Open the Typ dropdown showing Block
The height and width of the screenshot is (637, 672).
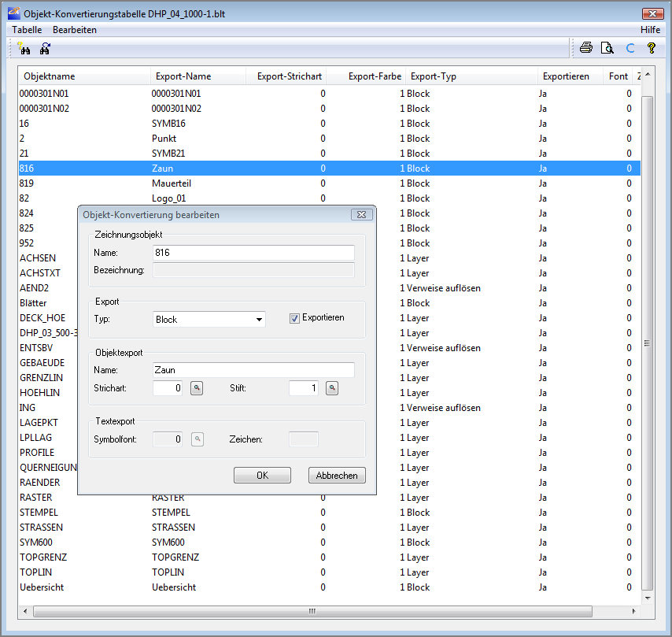209,319
